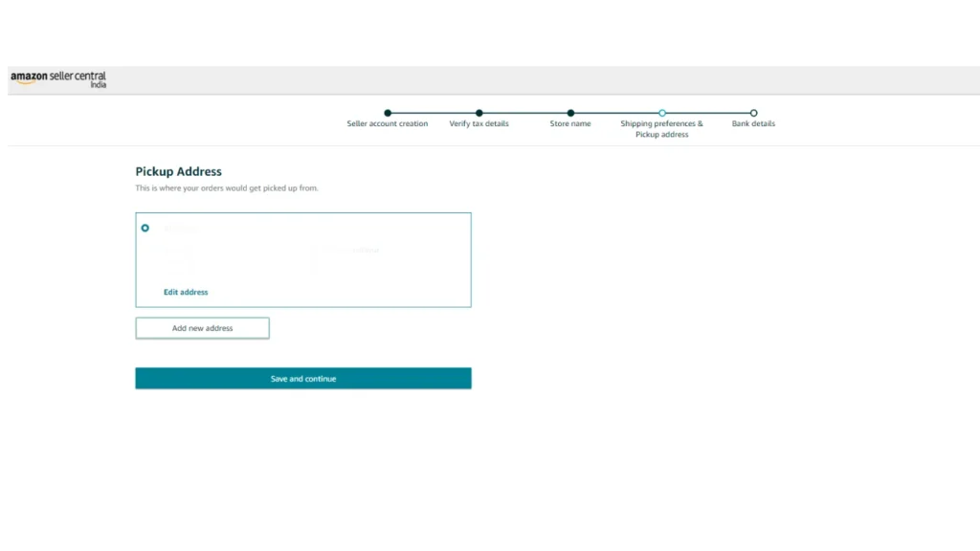Go to Seller account creation step label
980x551 pixels.
[388, 124]
